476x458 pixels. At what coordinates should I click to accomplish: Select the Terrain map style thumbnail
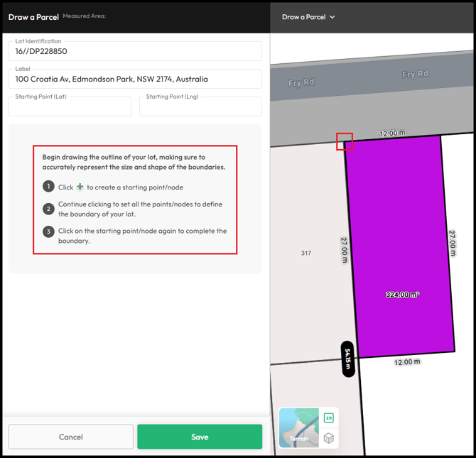(299, 428)
